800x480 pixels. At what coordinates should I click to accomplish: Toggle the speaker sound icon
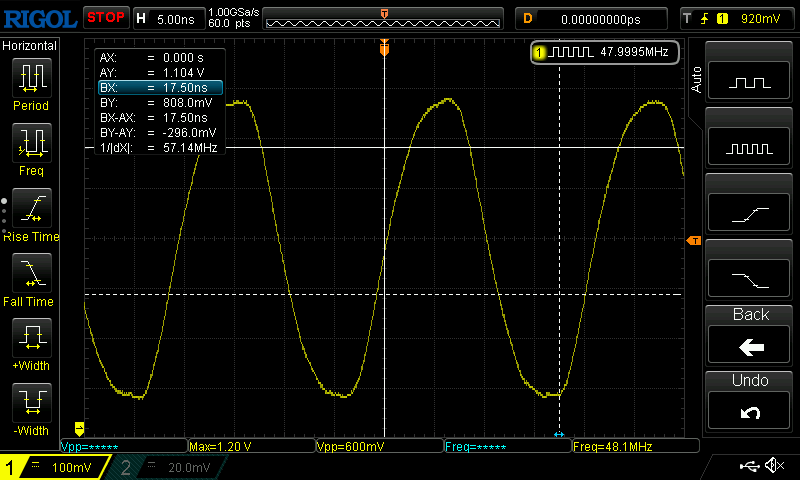[x=773, y=466]
